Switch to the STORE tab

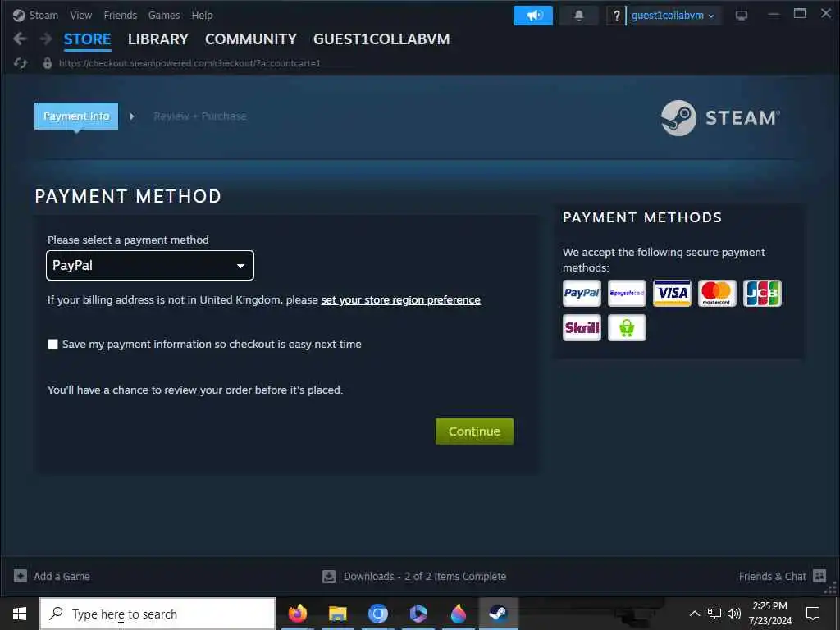(87, 39)
